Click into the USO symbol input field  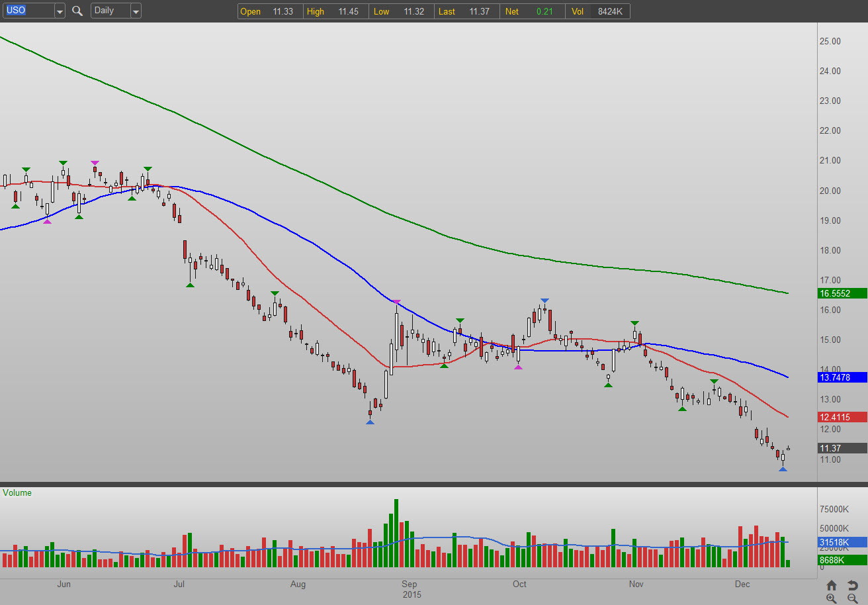click(x=26, y=11)
